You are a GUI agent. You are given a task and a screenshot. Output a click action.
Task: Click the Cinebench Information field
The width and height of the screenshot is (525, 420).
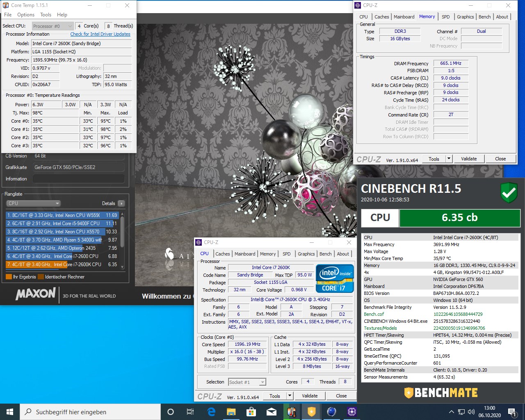click(x=79, y=179)
